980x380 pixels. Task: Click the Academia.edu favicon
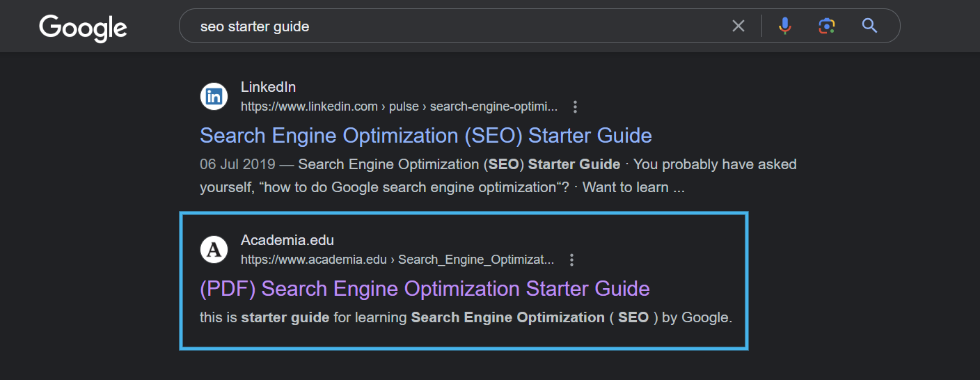pos(214,250)
